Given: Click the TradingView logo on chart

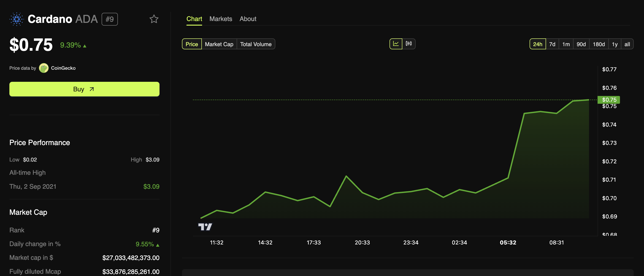Looking at the screenshot, I should point(205,227).
